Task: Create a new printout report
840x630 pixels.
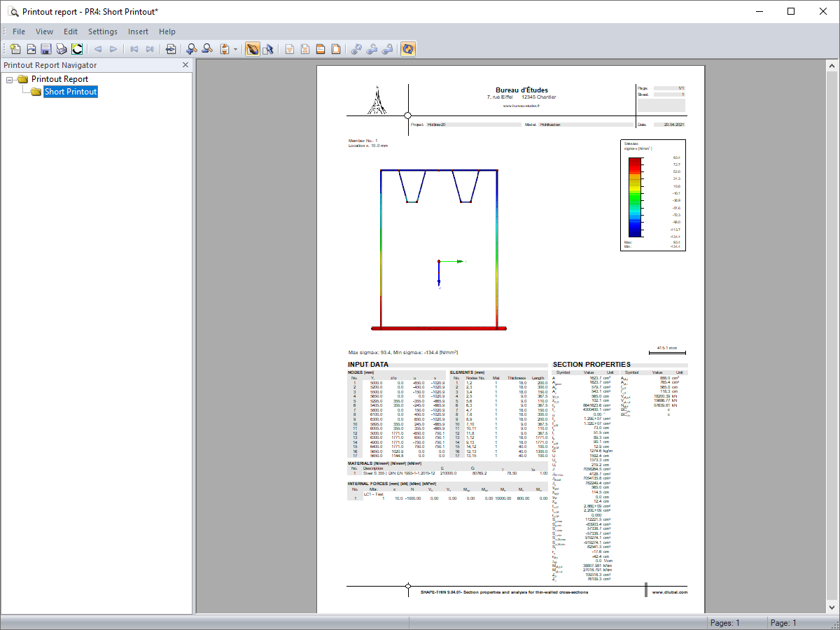Action: pyautogui.click(x=15, y=49)
